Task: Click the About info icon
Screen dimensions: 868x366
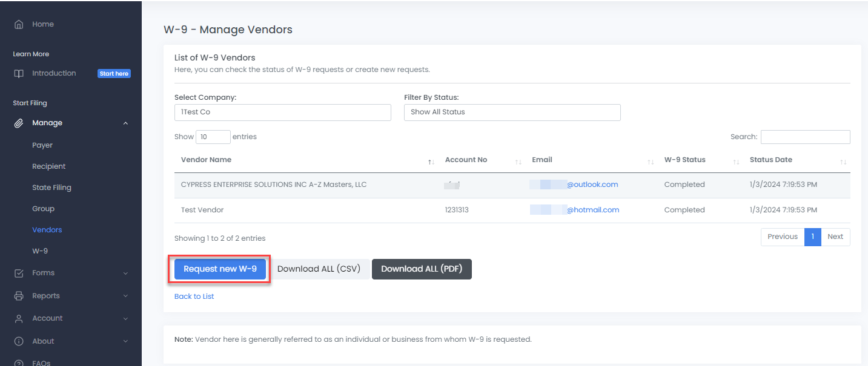Action: [x=19, y=341]
